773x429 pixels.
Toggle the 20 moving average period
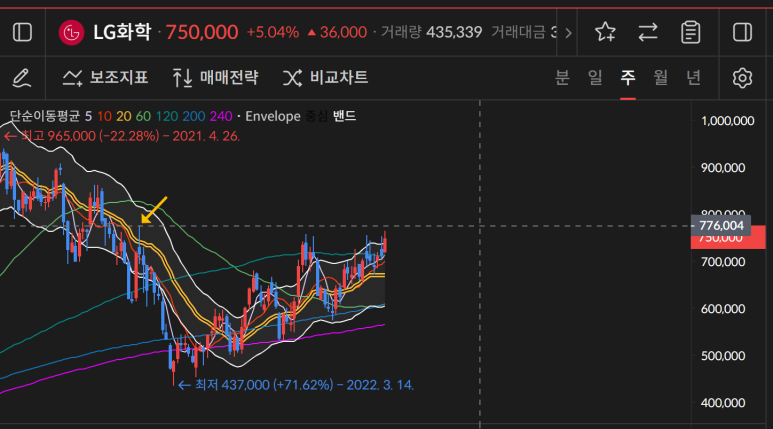(x=124, y=116)
